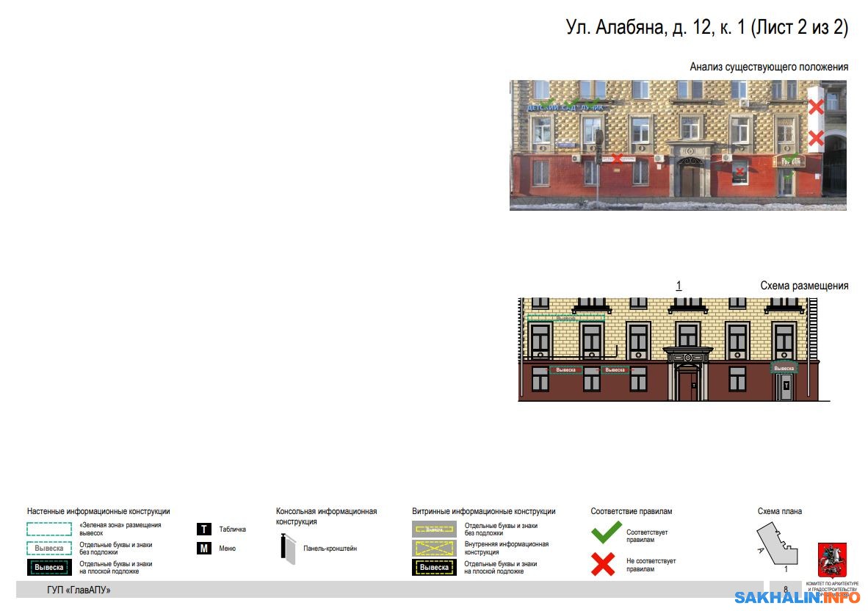Click the green checkmark legend icon
868x611 pixels.
click(607, 532)
